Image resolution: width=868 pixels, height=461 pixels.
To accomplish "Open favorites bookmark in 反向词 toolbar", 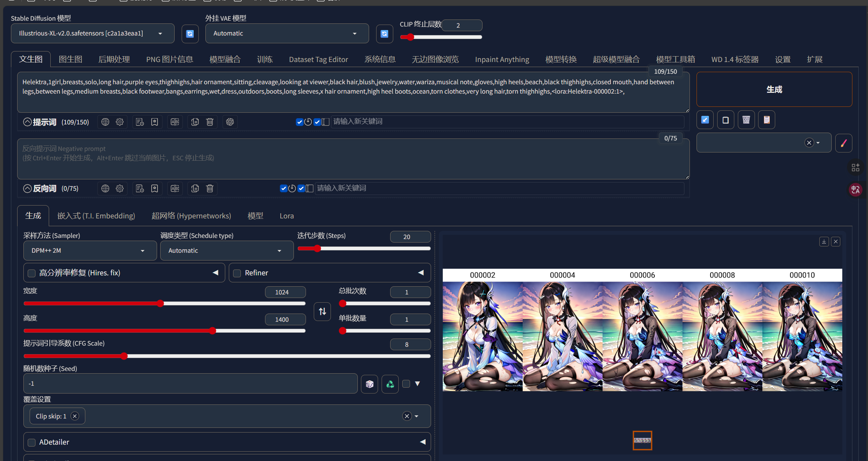I will click(155, 189).
